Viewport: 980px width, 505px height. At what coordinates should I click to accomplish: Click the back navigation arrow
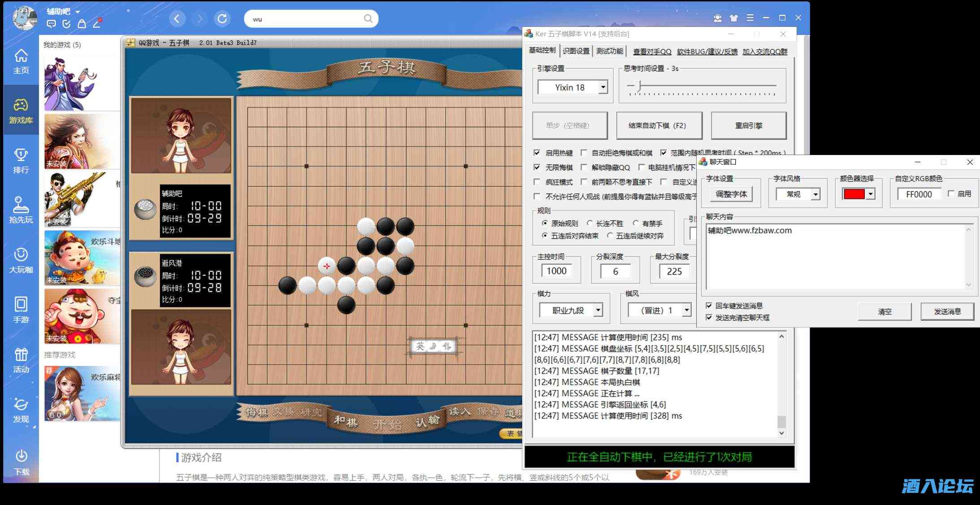coord(177,19)
